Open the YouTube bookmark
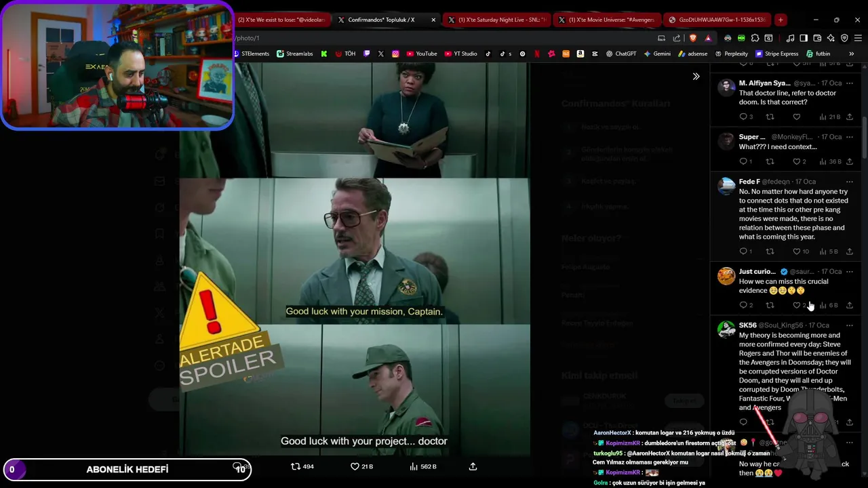 [422, 54]
